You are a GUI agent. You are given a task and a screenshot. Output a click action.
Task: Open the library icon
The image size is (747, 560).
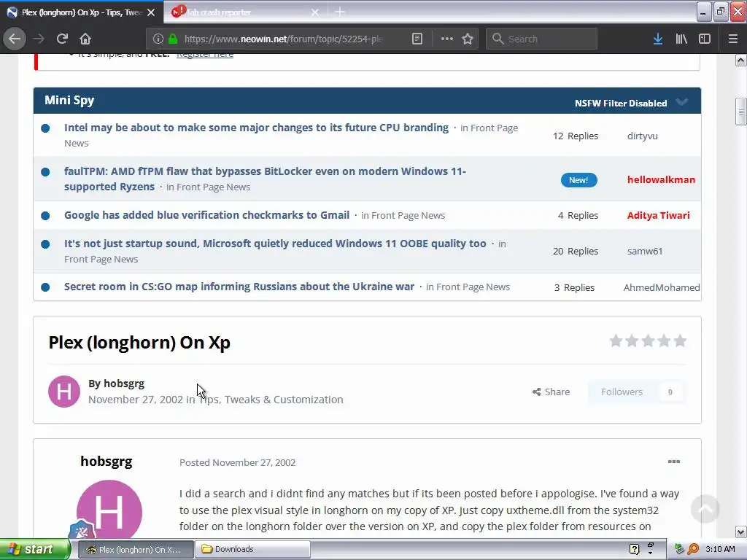click(681, 39)
